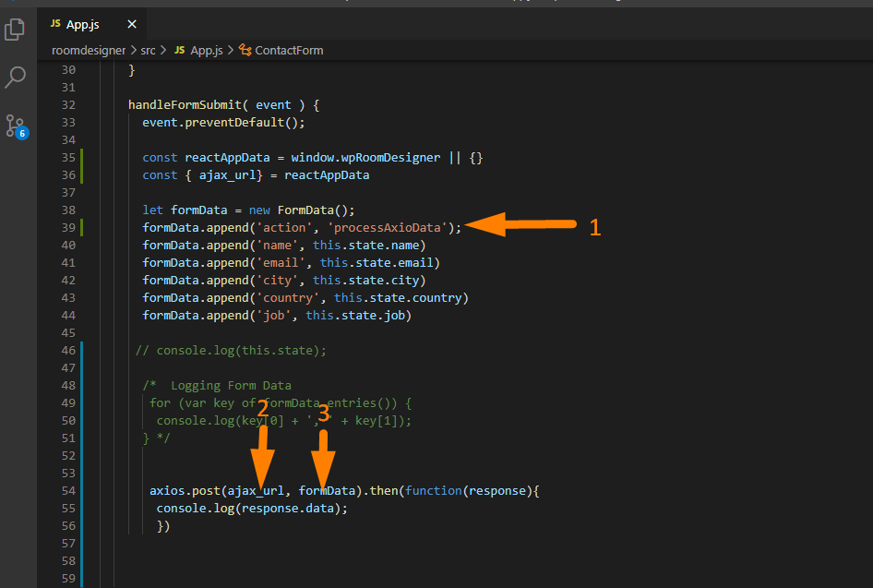Click the 'city' string on line 42
Image resolution: width=873 pixels, height=588 pixels.
pos(277,280)
